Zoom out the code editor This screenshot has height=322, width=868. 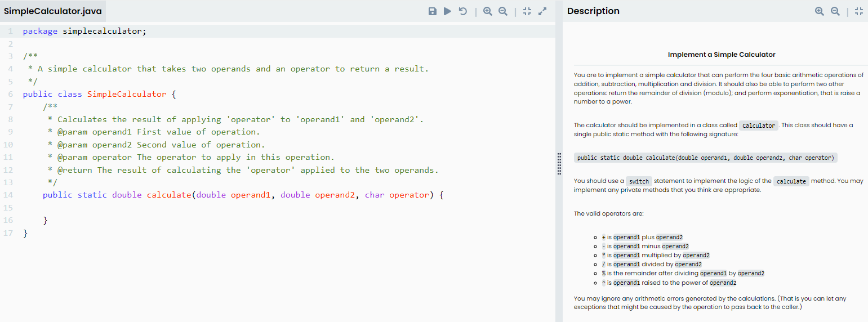pyautogui.click(x=503, y=11)
